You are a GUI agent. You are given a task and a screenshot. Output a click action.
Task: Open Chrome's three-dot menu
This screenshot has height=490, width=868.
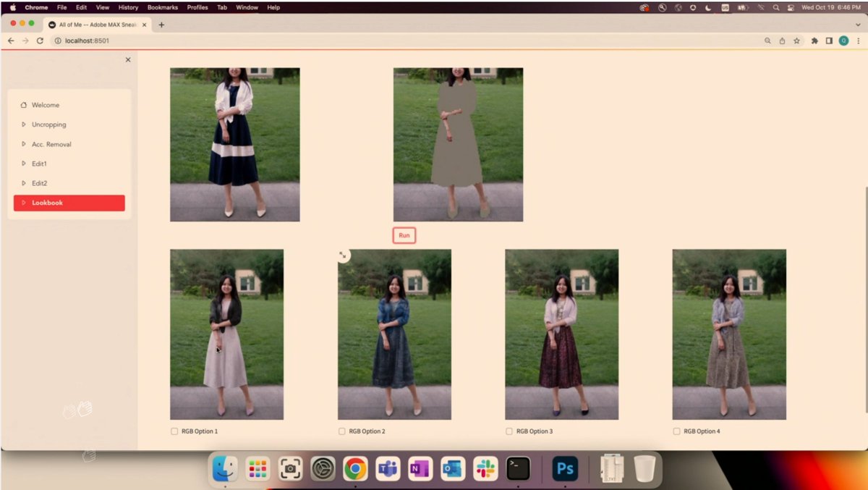pyautogui.click(x=857, y=41)
